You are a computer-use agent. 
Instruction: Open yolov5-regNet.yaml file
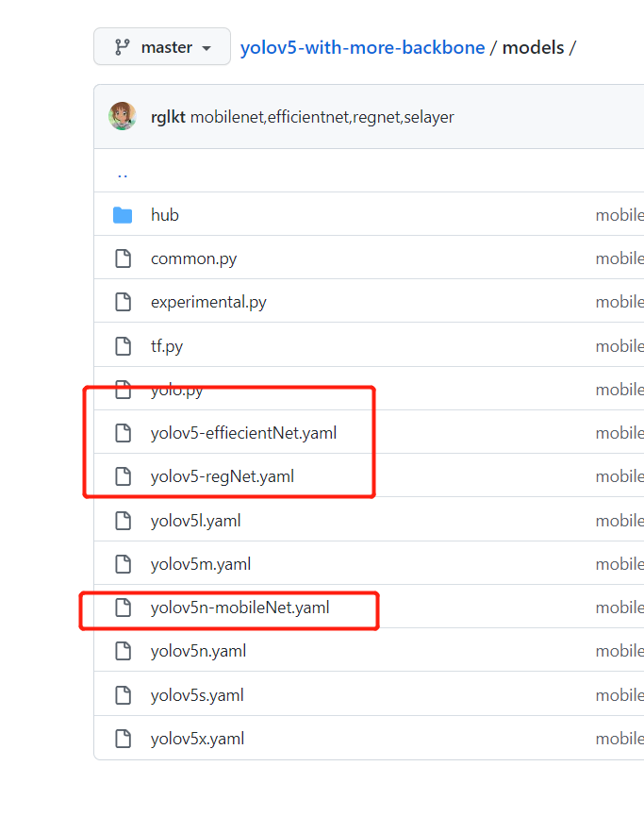[x=223, y=476]
